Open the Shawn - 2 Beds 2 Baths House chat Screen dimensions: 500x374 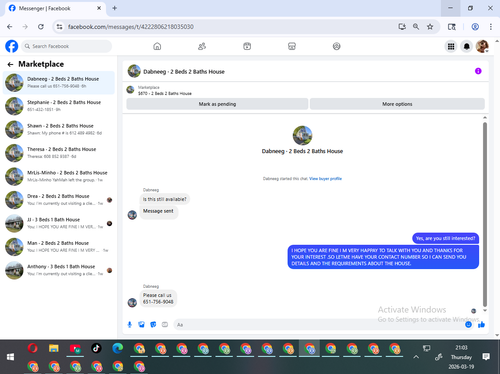click(59, 129)
